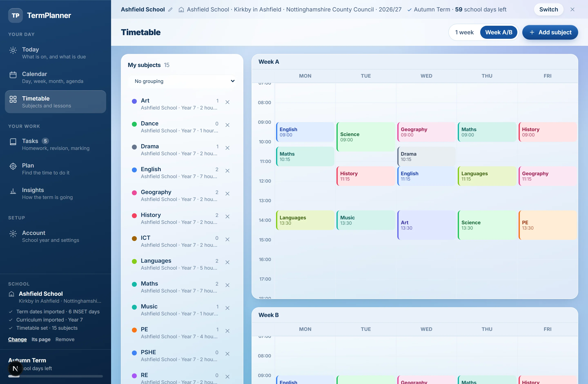Screen dimensions: 588x384
Task: Remove the Art subject
Action: (x=227, y=102)
